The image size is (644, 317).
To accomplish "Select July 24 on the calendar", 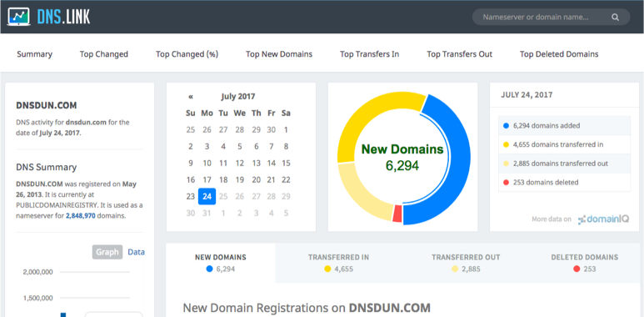I will pyautogui.click(x=207, y=197).
